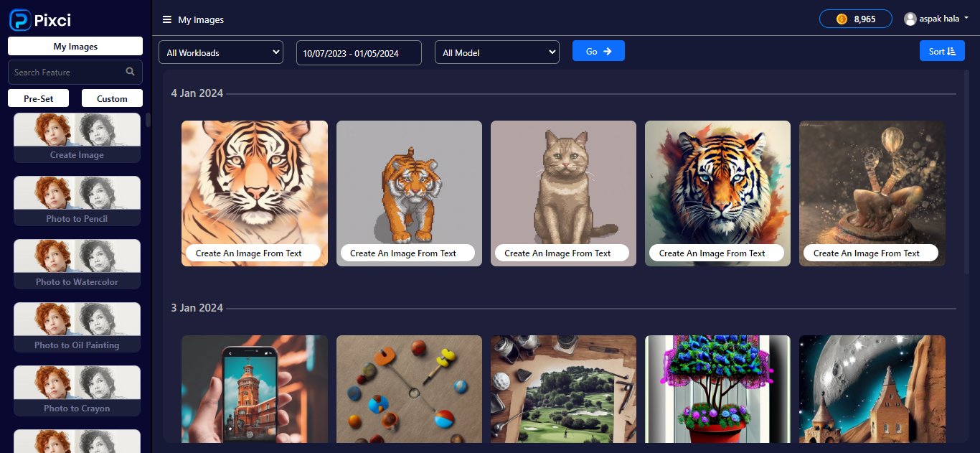Click the hamburger menu icon
This screenshot has width=980, height=453.
(x=166, y=19)
